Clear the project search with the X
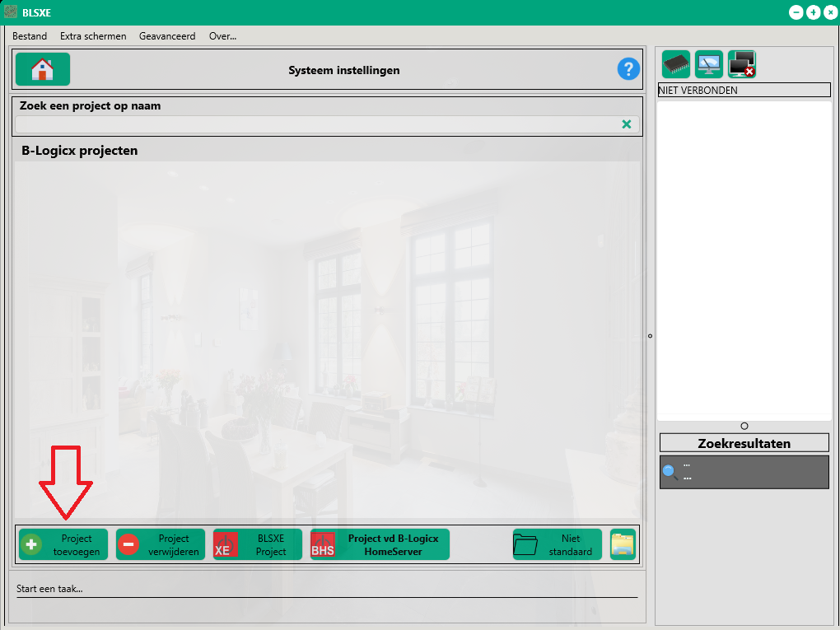 tap(626, 124)
